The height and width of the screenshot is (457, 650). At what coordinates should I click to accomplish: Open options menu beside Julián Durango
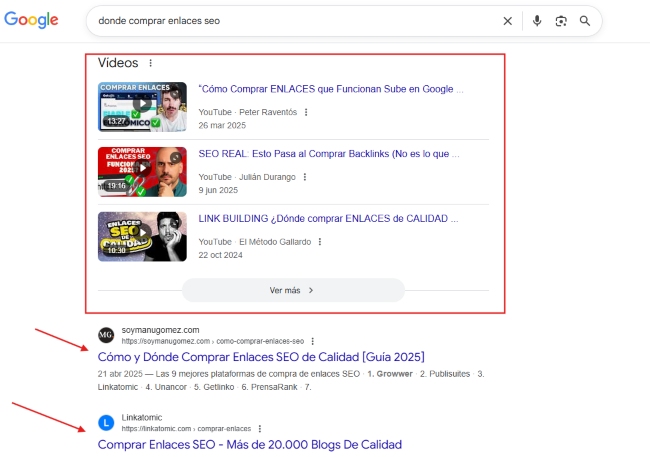click(x=305, y=177)
